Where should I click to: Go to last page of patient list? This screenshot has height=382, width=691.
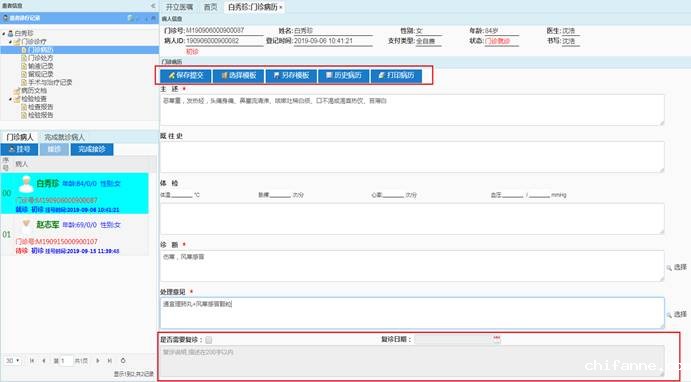(109, 361)
